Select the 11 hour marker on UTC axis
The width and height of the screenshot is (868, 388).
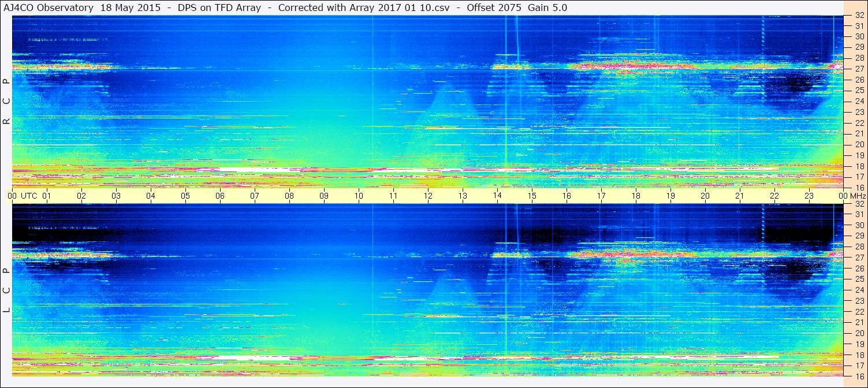point(393,196)
